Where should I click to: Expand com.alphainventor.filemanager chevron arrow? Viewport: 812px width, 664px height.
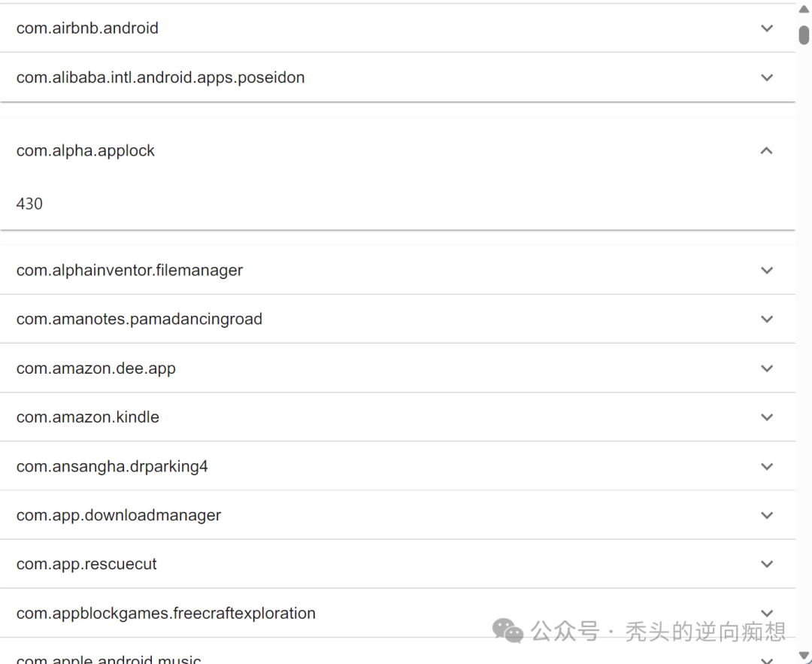767,270
